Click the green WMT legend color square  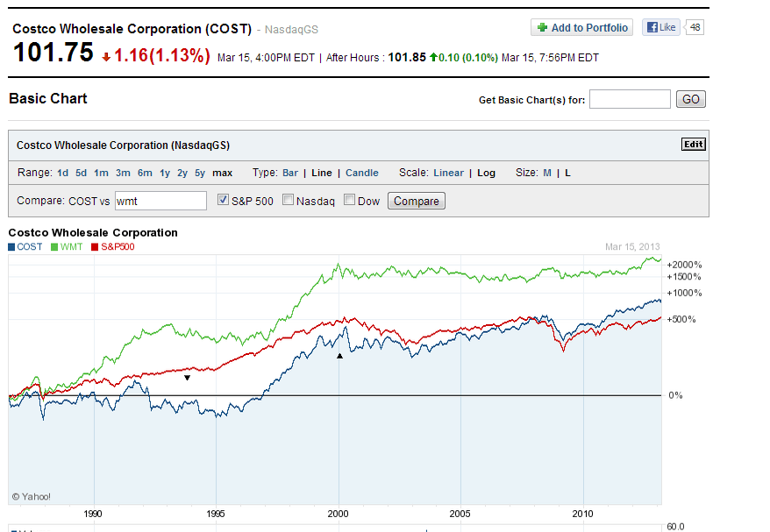tap(54, 247)
